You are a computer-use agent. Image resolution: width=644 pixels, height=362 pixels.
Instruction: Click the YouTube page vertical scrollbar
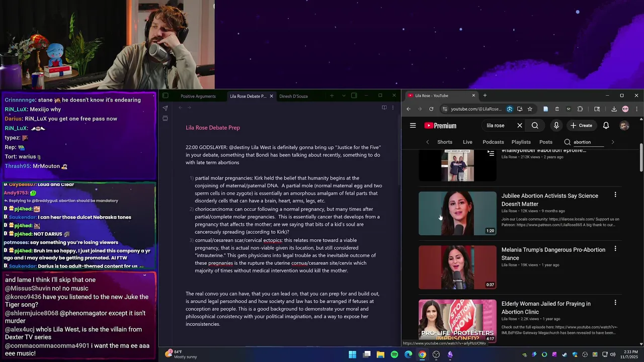[641, 158]
